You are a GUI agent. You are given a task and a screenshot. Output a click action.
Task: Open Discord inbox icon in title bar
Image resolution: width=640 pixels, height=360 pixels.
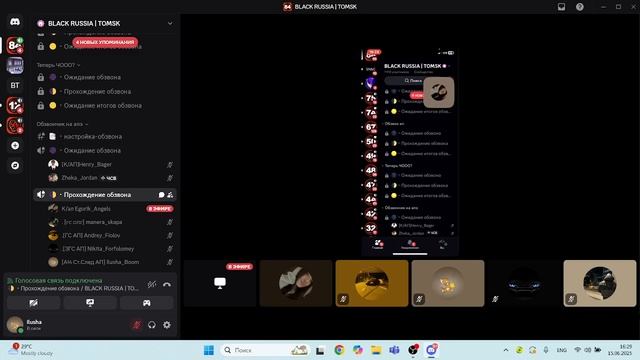(562, 7)
